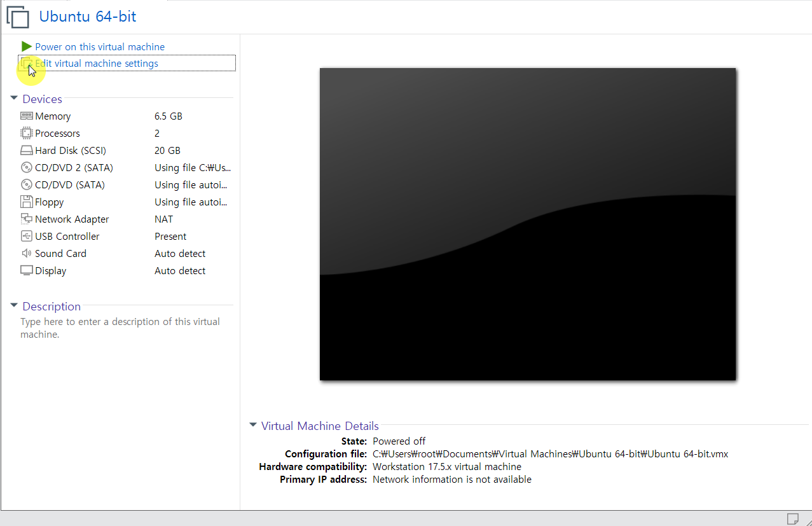Power on this virtual machine
812x526 pixels.
(x=100, y=47)
